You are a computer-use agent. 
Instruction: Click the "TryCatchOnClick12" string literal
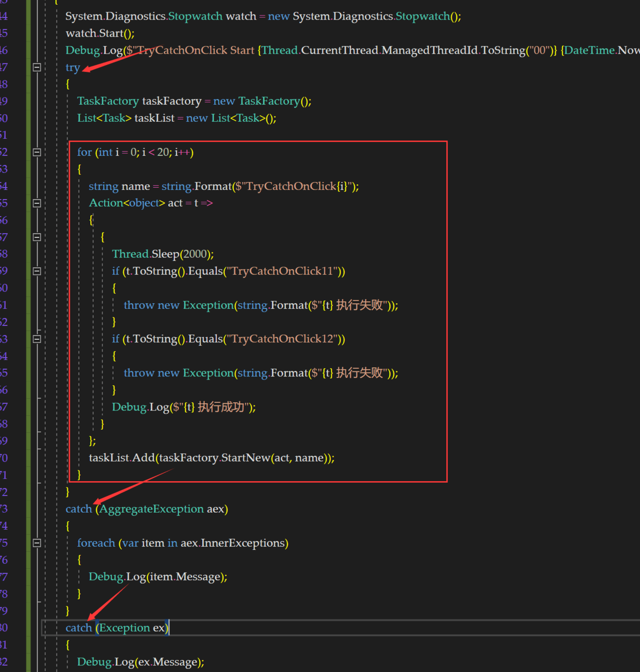point(282,339)
